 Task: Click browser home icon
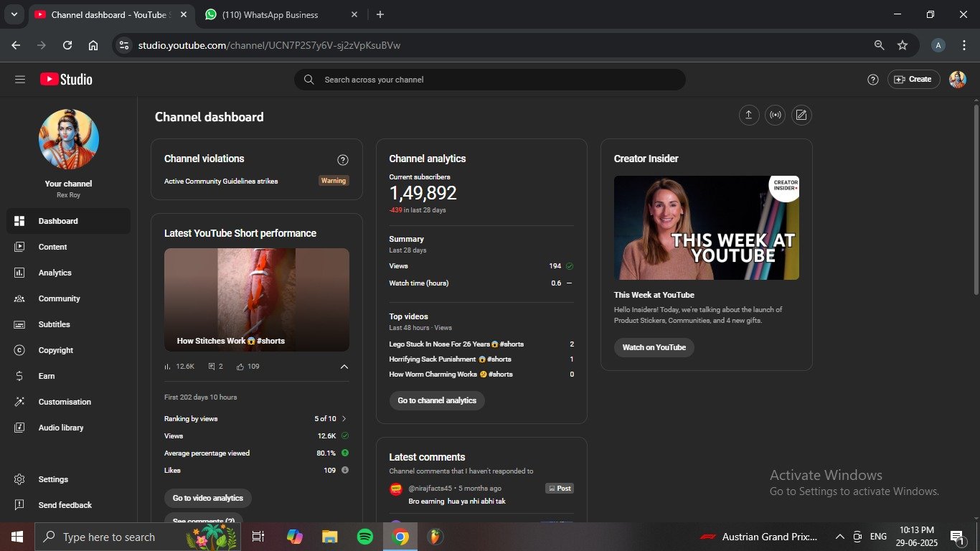point(93,45)
